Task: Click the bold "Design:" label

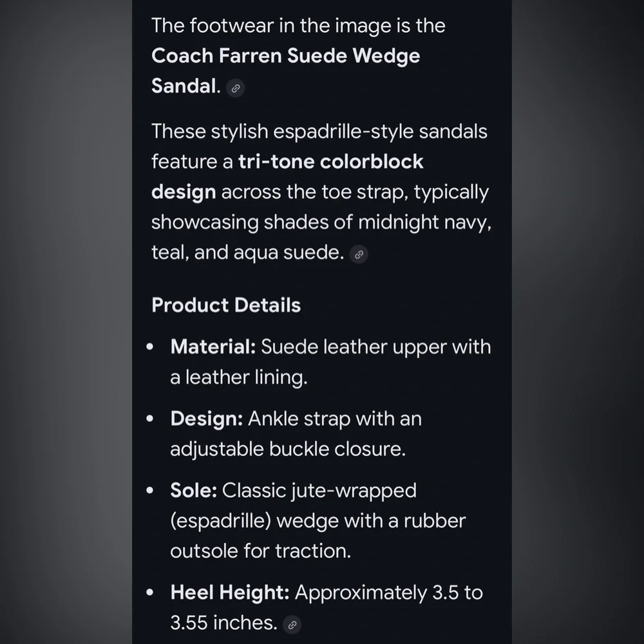Action: tap(207, 419)
